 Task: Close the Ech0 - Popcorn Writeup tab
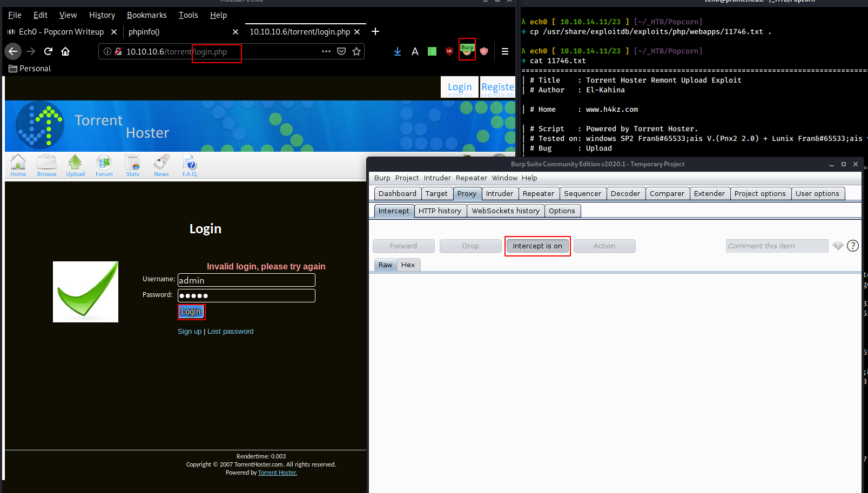pos(114,32)
